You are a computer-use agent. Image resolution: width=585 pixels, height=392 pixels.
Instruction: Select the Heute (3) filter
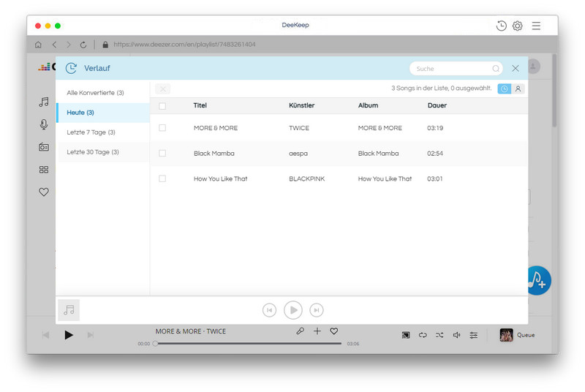(x=103, y=113)
